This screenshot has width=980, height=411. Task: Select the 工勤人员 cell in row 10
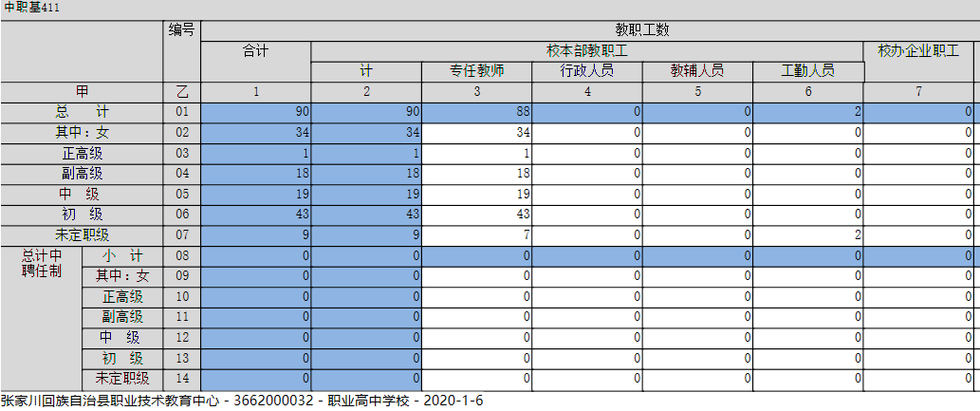tap(807, 297)
